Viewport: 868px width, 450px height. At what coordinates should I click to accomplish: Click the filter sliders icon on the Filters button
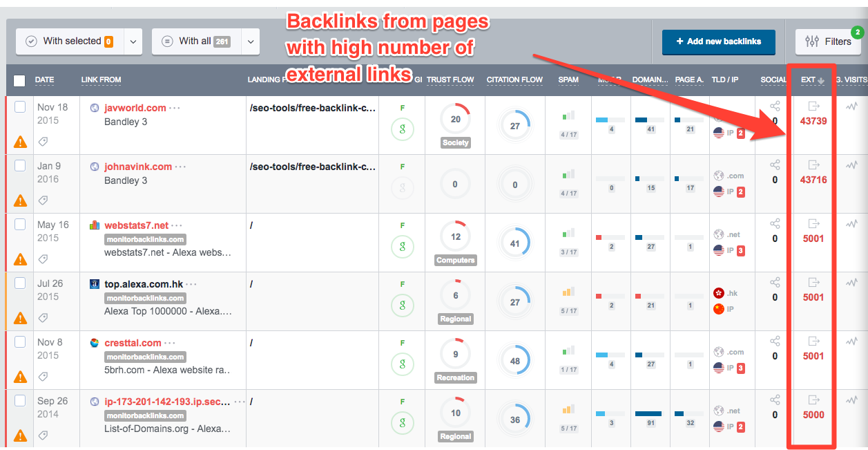pyautogui.click(x=812, y=41)
